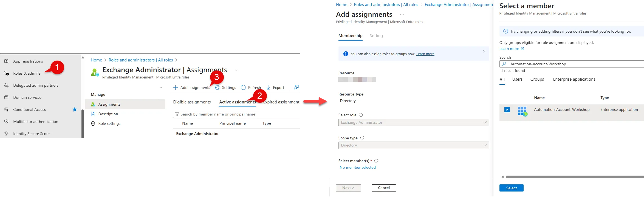
Task: Dismiss the assign roles to groups banner
Action: (x=484, y=51)
